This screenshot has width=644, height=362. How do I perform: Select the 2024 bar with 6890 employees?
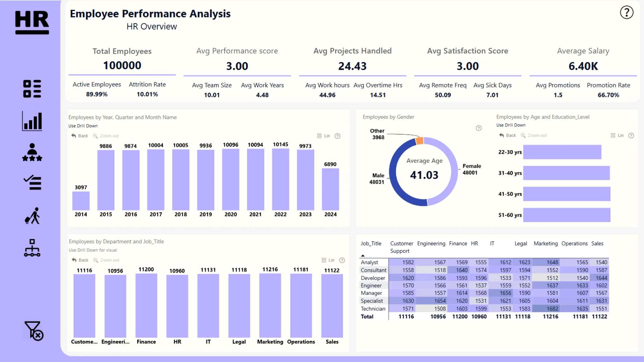330,189
